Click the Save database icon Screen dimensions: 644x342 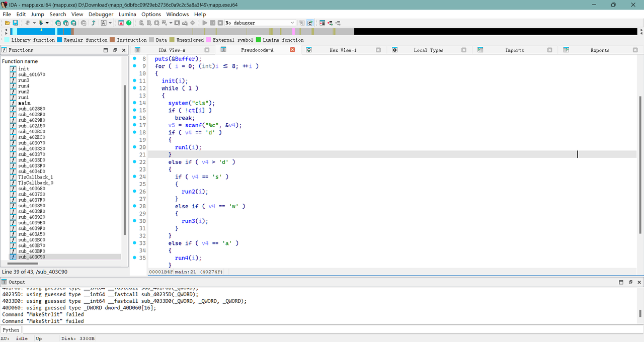tap(16, 23)
